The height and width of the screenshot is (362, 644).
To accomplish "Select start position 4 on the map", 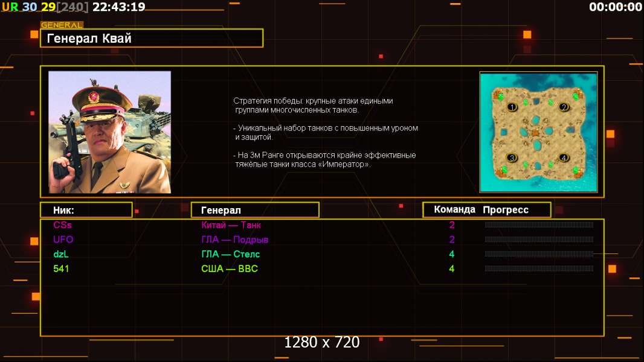I will tap(564, 158).
